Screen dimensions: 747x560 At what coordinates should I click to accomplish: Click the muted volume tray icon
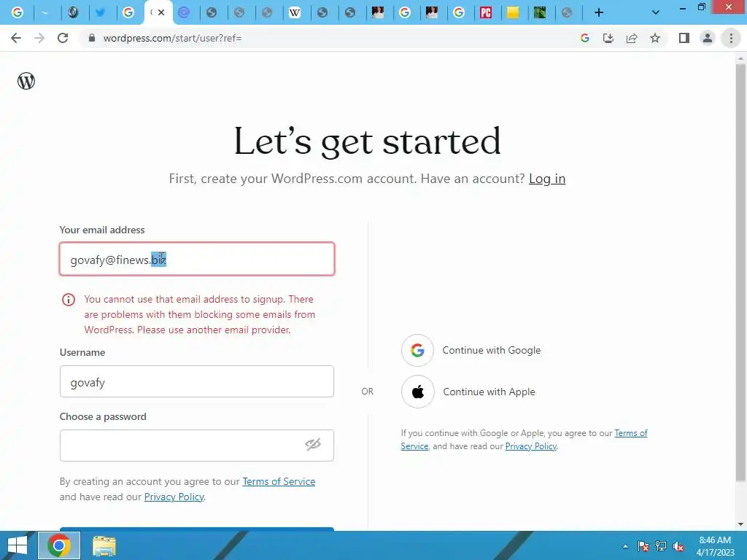(678, 546)
